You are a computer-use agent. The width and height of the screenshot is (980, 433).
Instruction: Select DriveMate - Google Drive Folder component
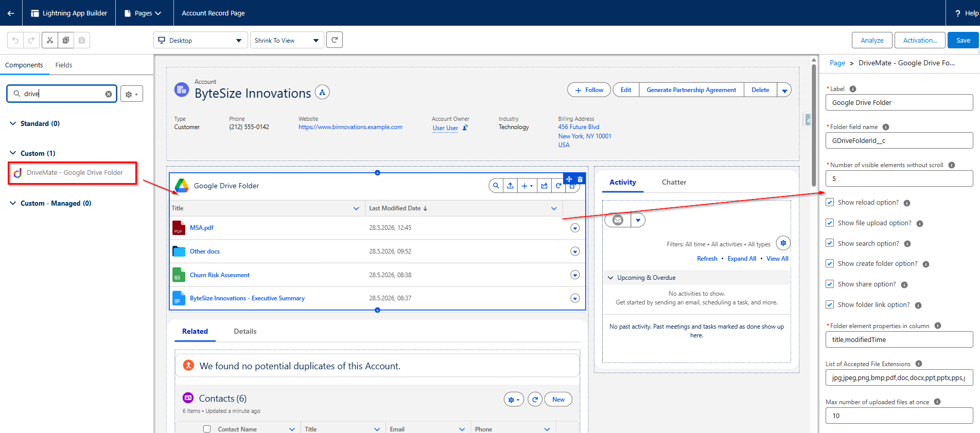[x=73, y=173]
